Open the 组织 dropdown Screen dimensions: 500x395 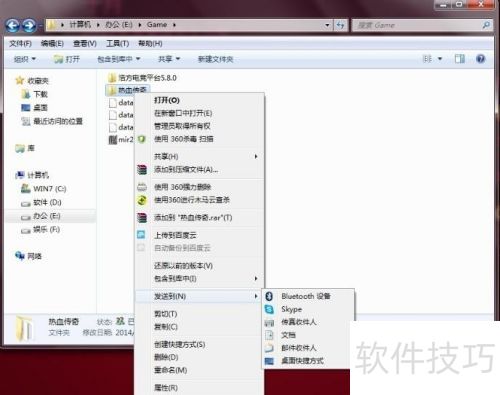[x=25, y=59]
